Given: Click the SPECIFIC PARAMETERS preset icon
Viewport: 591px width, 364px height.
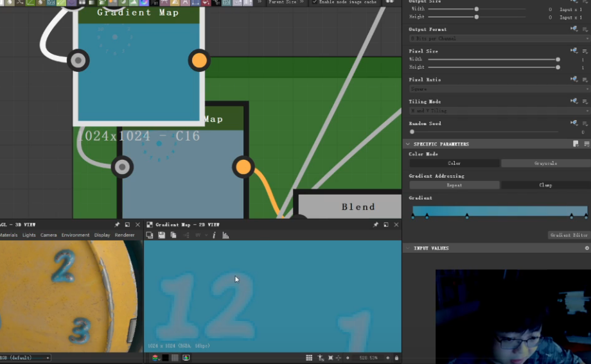Looking at the screenshot, I should 576,144.
